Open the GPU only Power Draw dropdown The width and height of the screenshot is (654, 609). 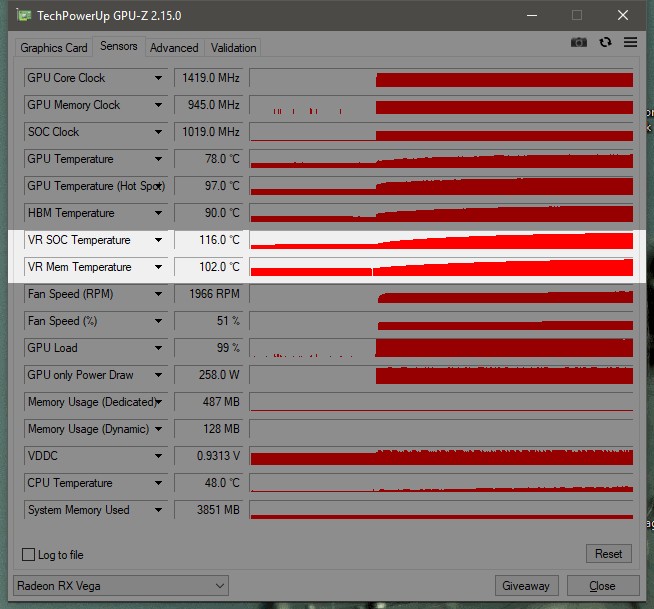tap(158, 375)
